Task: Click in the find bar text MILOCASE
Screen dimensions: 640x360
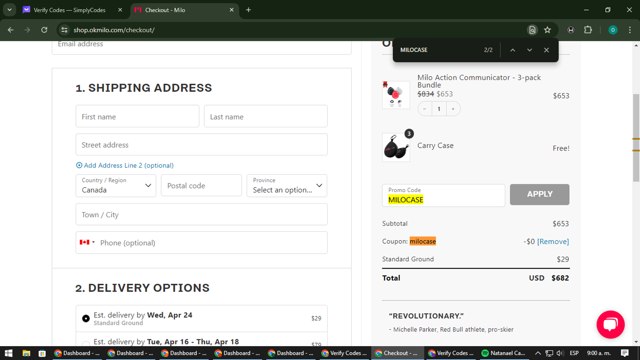Action: pos(413,50)
